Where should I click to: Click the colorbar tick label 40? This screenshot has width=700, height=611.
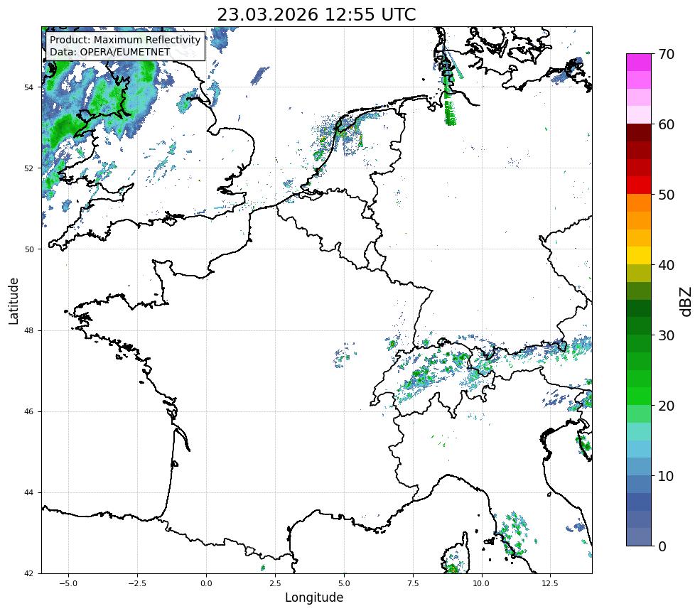[666, 265]
